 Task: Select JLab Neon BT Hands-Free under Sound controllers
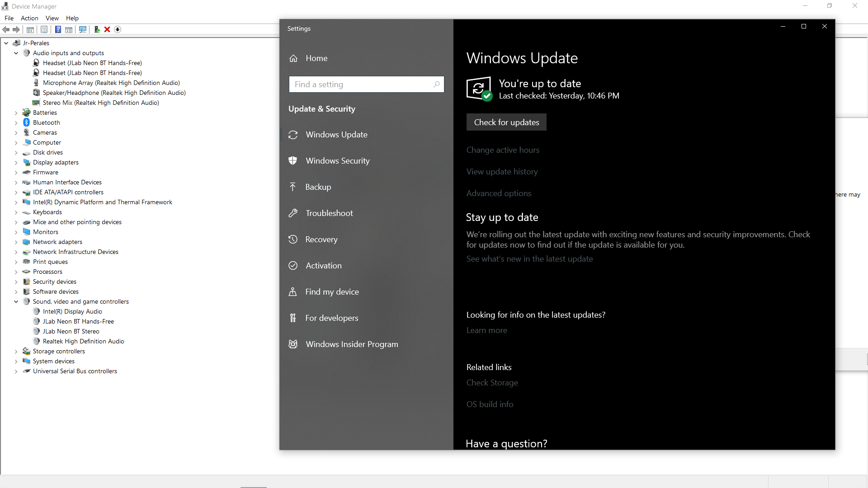[x=78, y=322]
